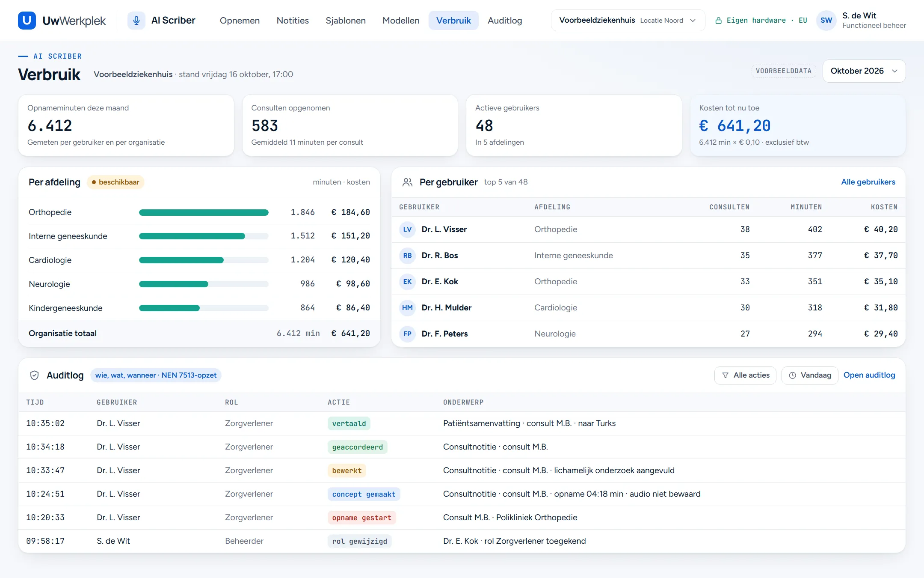Go to the Opnemen tab
924x578 pixels.
click(240, 20)
